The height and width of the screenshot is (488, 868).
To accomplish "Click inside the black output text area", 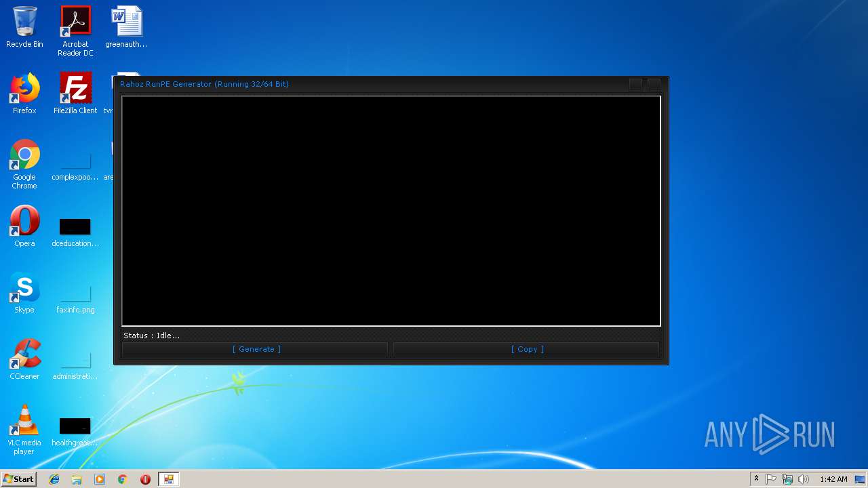I will [391, 211].
